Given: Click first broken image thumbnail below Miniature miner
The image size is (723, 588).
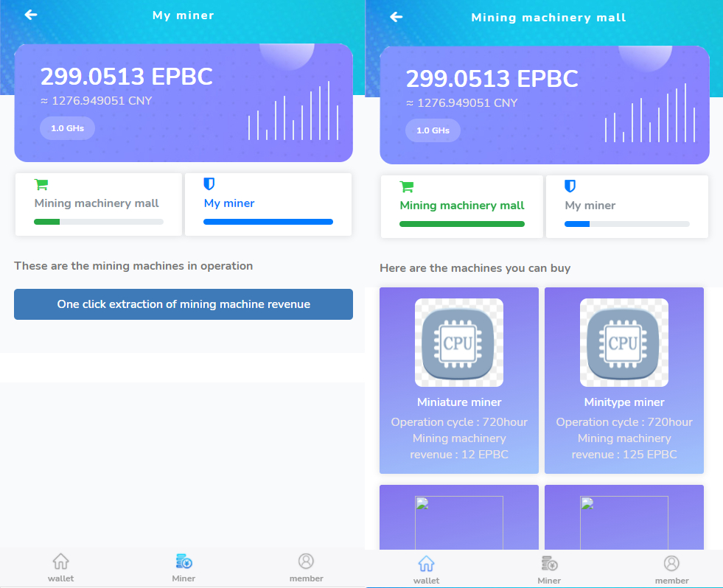Looking at the screenshot, I should click(459, 522).
